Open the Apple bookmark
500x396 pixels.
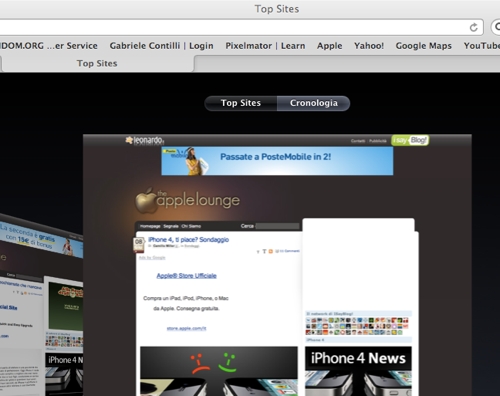(x=329, y=46)
